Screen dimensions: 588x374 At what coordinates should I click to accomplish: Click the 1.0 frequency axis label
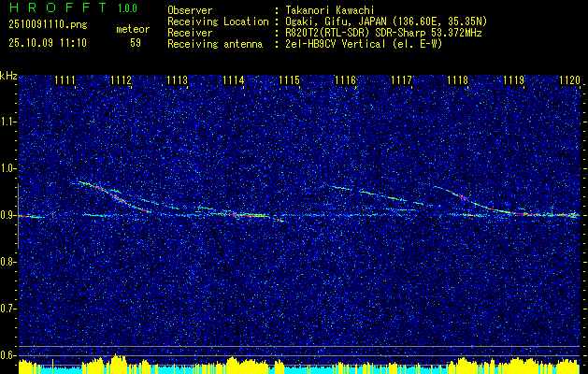[x=7, y=168]
